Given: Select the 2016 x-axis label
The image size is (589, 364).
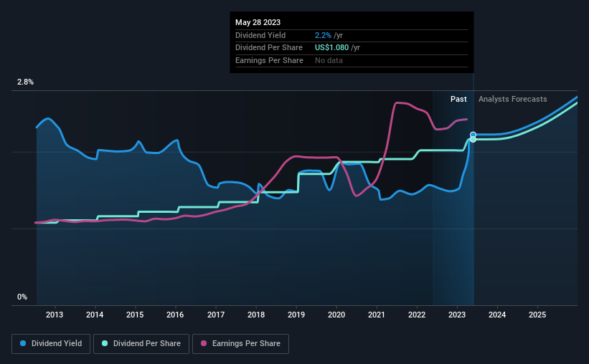Looking at the screenshot, I should coord(175,315).
